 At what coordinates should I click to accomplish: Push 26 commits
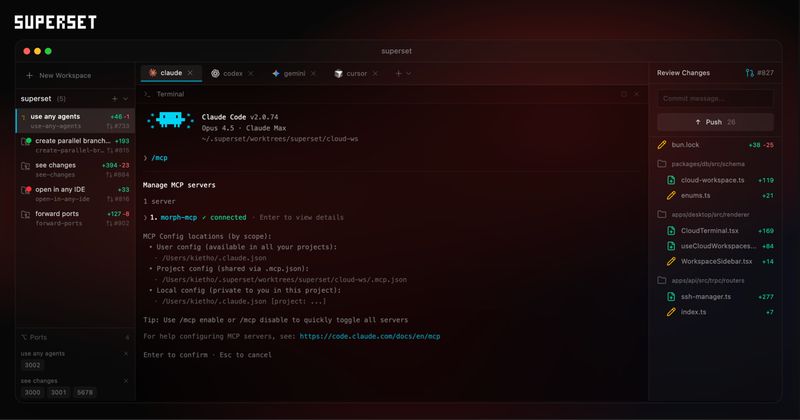[715, 122]
